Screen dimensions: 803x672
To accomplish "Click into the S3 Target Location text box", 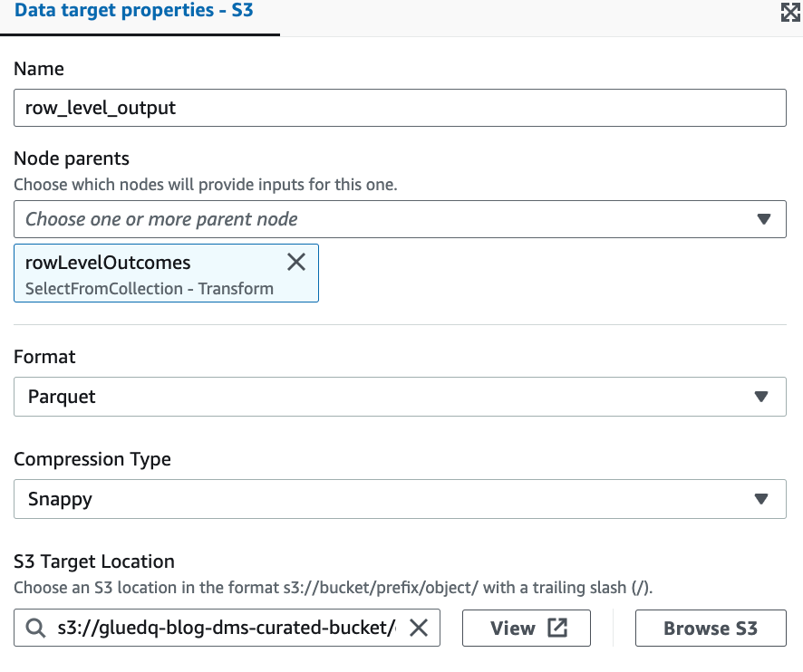I will [227, 629].
